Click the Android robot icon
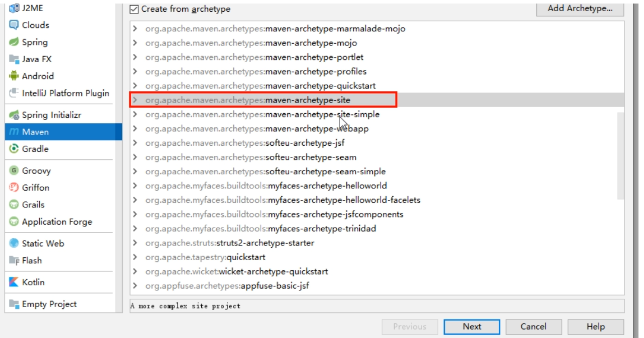The width and height of the screenshot is (644, 338). [14, 76]
